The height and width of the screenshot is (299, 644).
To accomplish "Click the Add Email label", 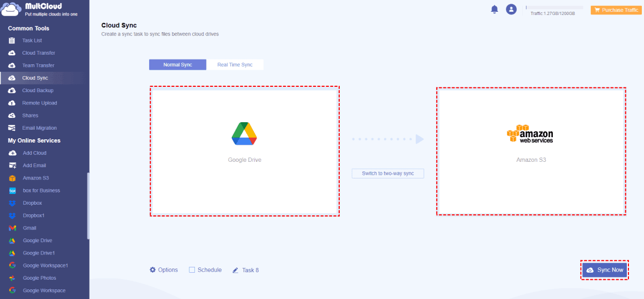I will [35, 166].
